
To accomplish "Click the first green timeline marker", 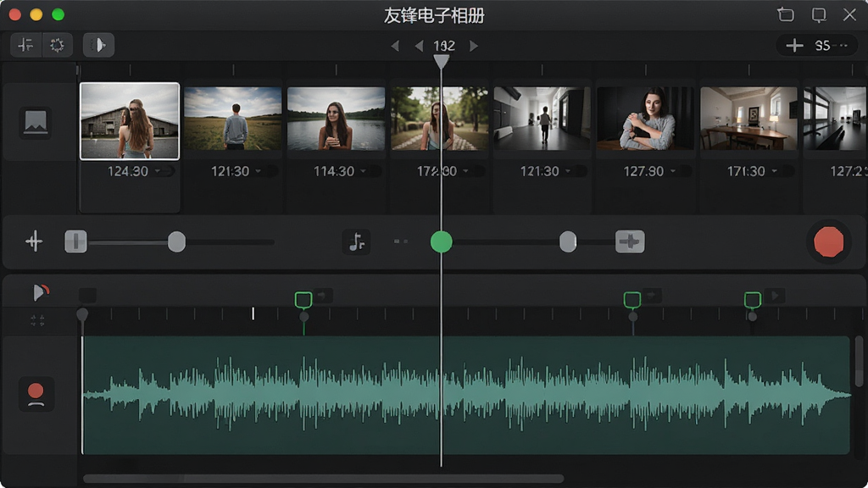I will pos(303,300).
